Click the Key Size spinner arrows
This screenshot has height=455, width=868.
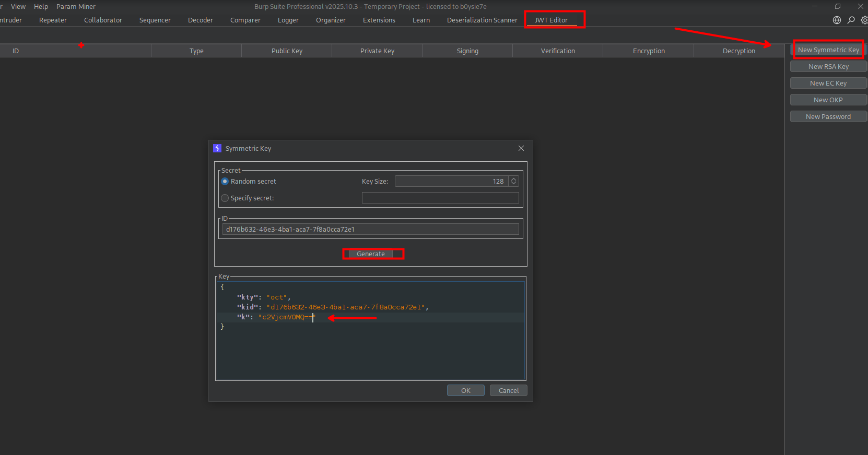click(514, 181)
